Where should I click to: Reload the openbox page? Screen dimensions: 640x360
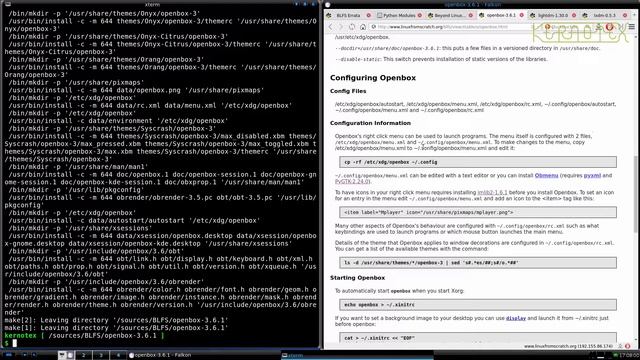tap(352, 27)
